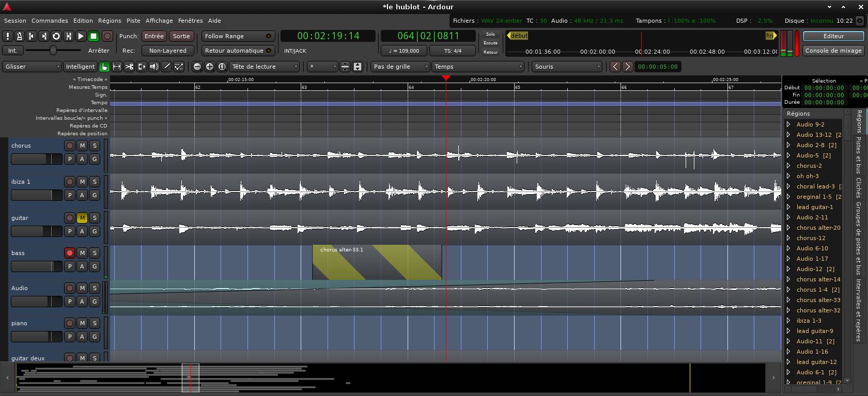This screenshot has height=396, width=868.
Task: Enable the loop playback icon
Action: point(56,36)
